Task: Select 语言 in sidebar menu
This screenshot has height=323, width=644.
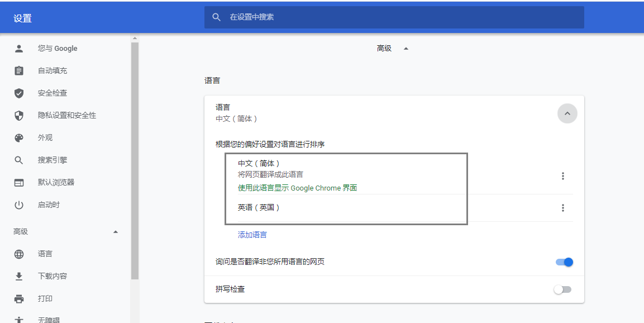Action: pyautogui.click(x=45, y=254)
